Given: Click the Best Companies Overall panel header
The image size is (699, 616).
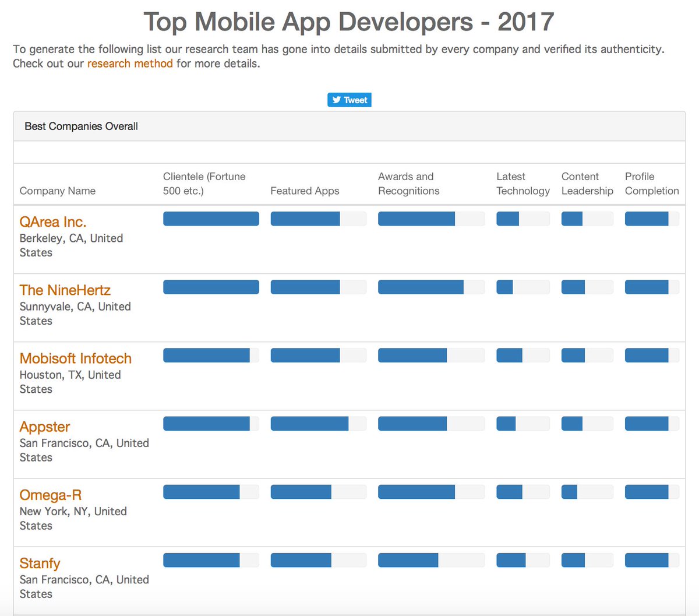Looking at the screenshot, I should (349, 126).
